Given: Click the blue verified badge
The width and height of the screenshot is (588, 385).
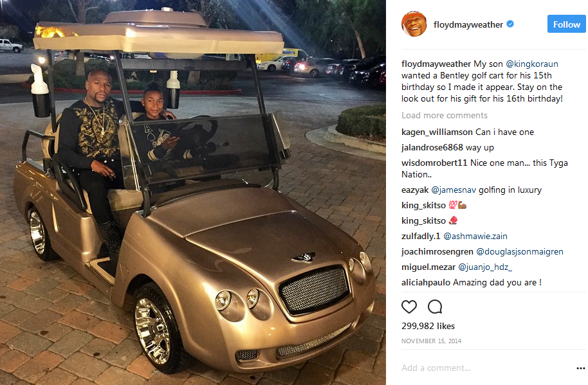Looking at the screenshot, I should 510,24.
